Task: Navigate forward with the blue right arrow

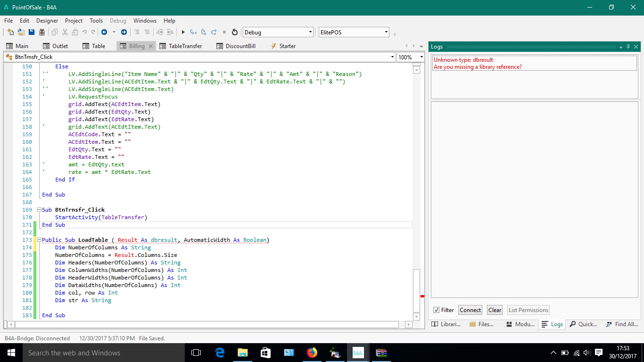Action: 124,32
